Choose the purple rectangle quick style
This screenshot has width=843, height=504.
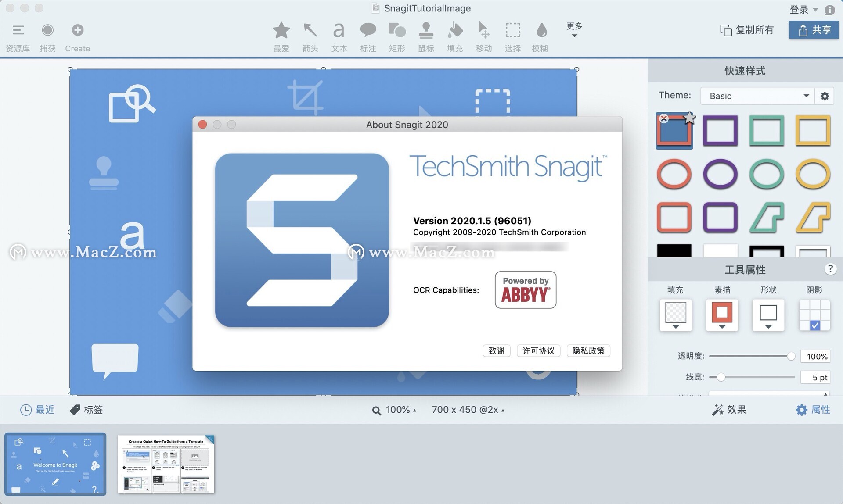[721, 131]
